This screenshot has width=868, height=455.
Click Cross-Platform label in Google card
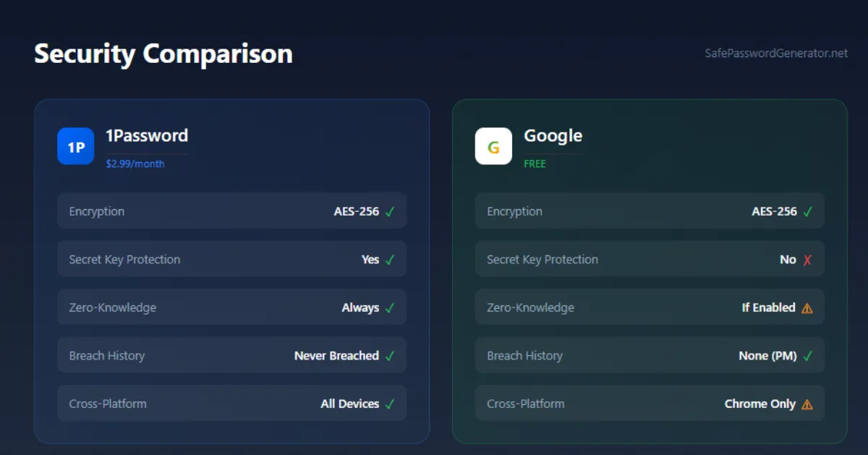tap(526, 404)
